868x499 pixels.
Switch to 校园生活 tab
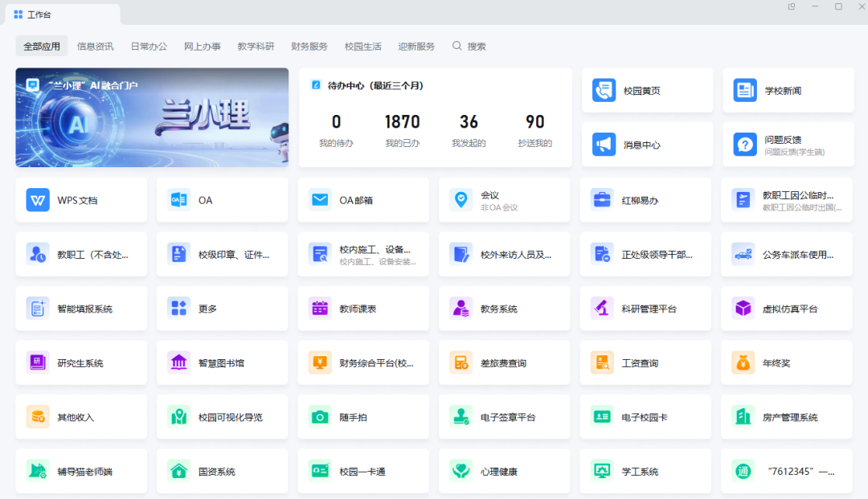[363, 46]
